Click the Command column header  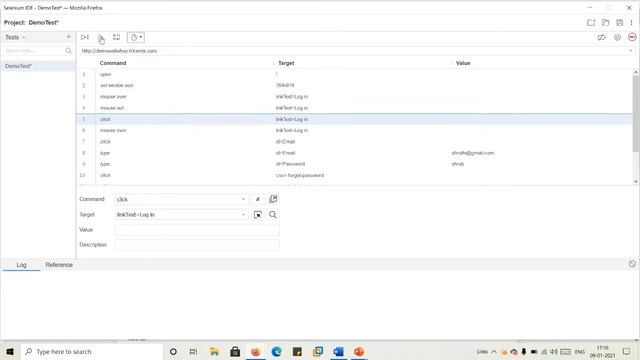coord(113,63)
